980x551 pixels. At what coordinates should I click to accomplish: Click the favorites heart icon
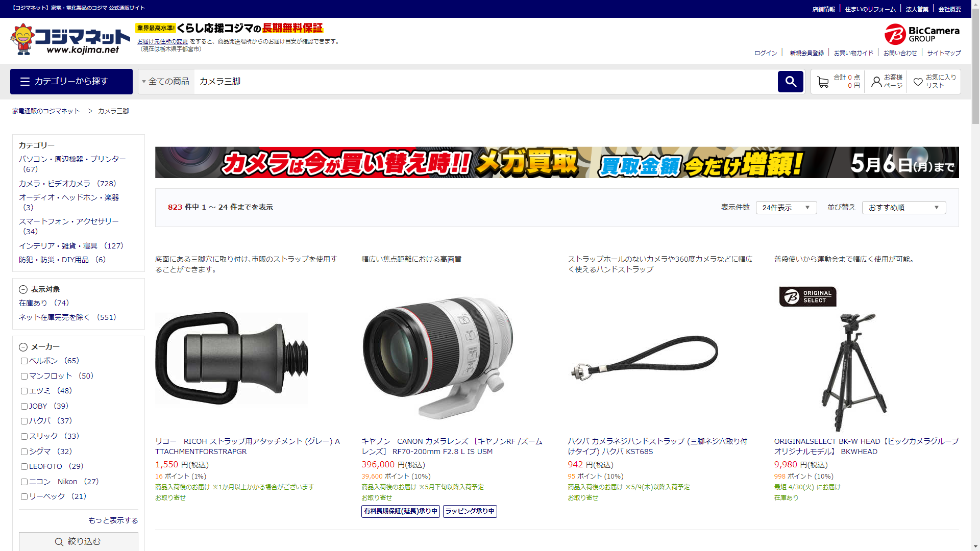[918, 82]
